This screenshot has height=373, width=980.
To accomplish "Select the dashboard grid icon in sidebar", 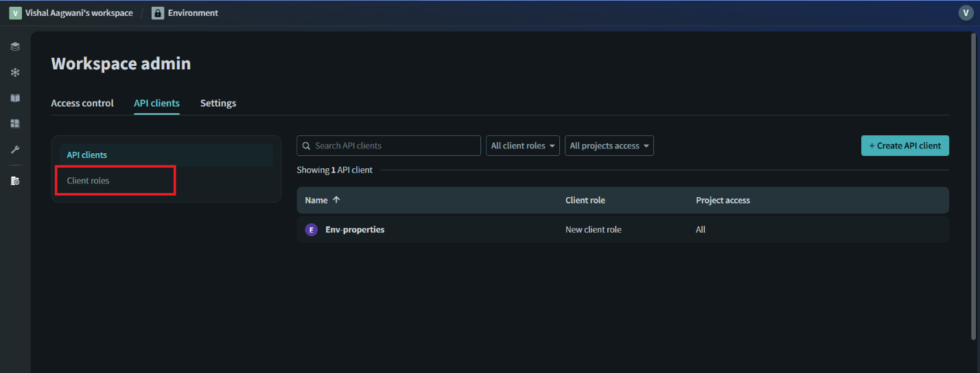I will (15, 124).
